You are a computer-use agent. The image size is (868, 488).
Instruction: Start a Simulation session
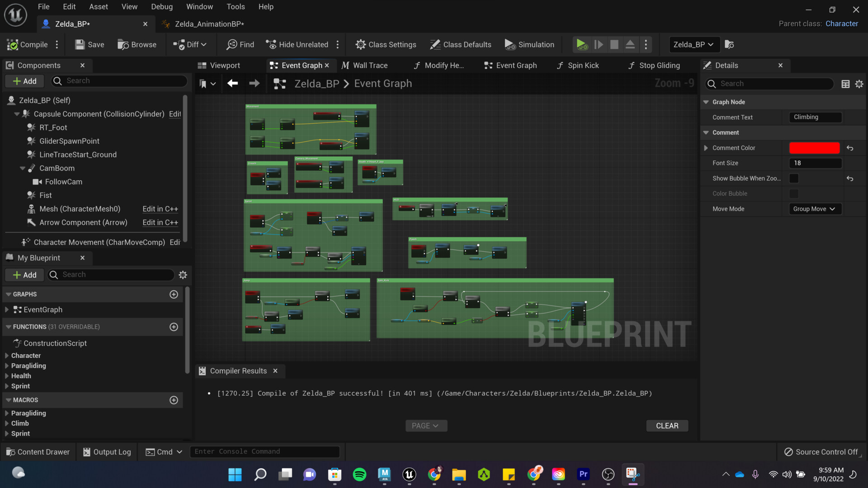529,44
